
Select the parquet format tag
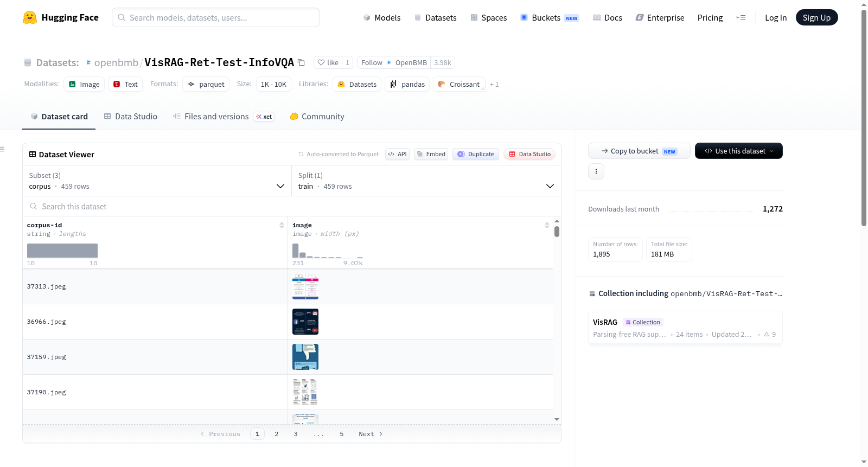pyautogui.click(x=206, y=84)
